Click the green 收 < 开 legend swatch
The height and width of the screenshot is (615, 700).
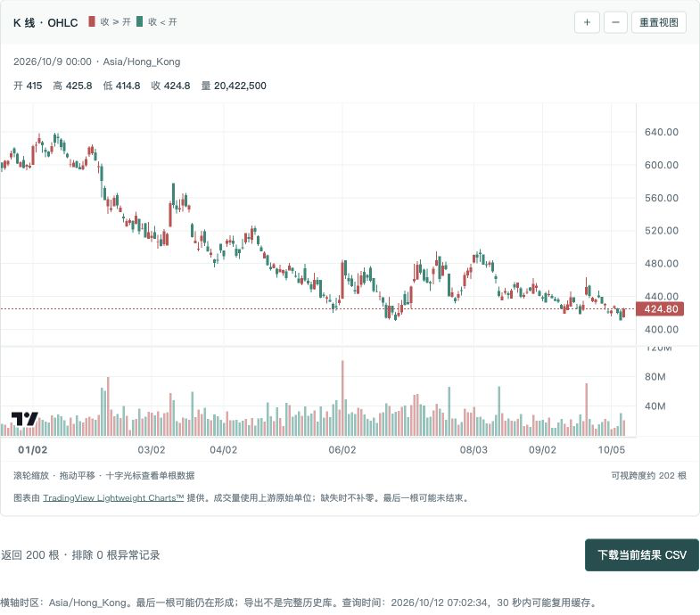140,21
